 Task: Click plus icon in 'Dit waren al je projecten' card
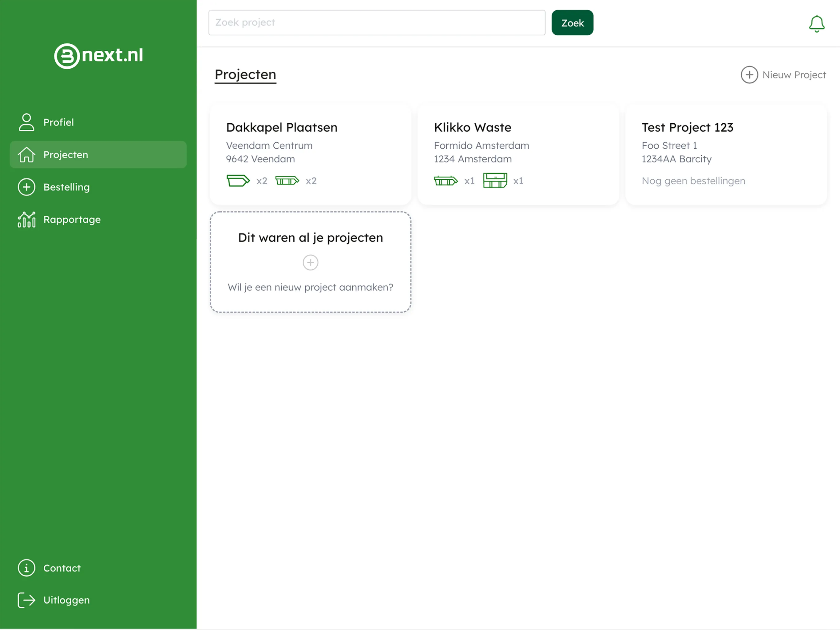(310, 263)
